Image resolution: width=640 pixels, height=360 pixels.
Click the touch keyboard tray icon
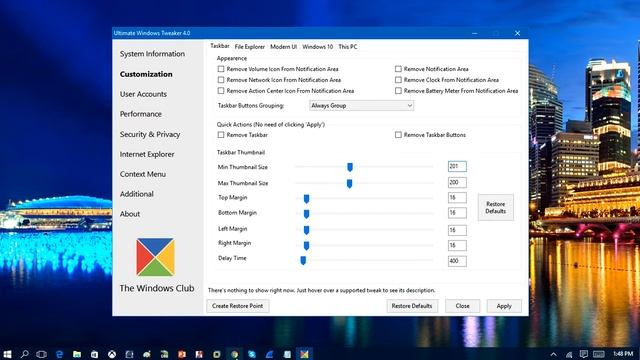pyautogui.click(x=599, y=354)
